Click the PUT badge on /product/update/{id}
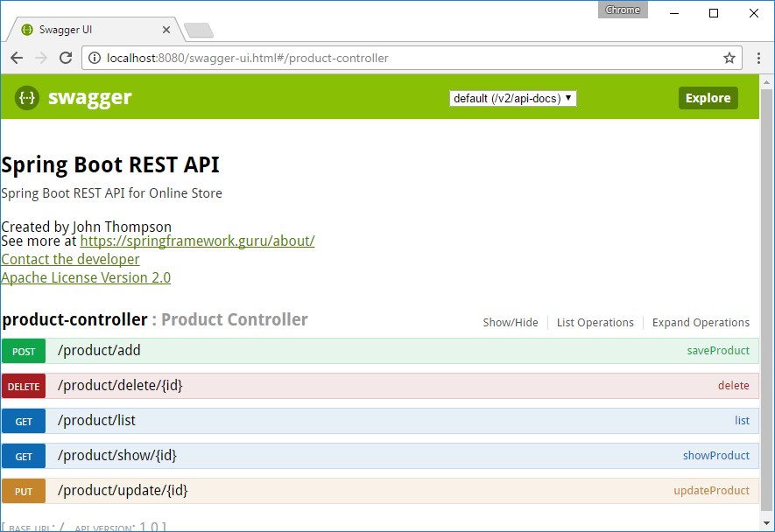This screenshot has width=775, height=532. [24, 490]
